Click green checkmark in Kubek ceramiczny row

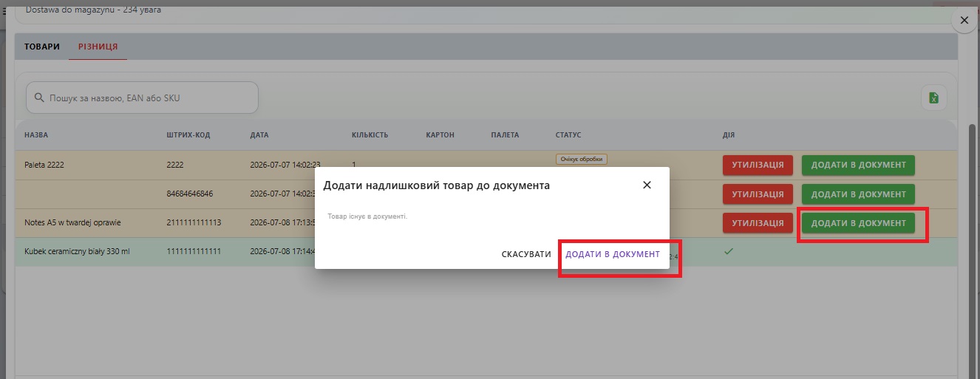[728, 252]
